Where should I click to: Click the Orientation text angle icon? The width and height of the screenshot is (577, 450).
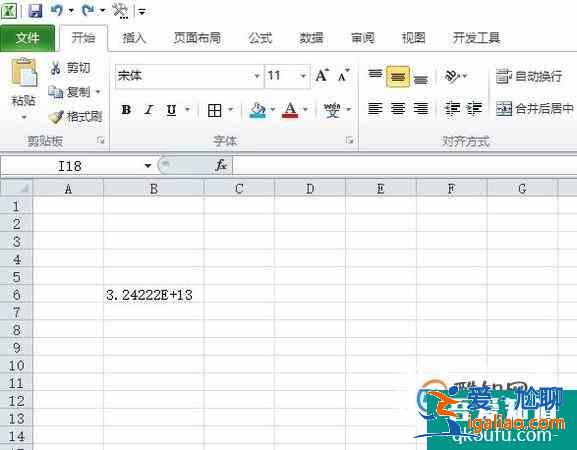coord(452,76)
